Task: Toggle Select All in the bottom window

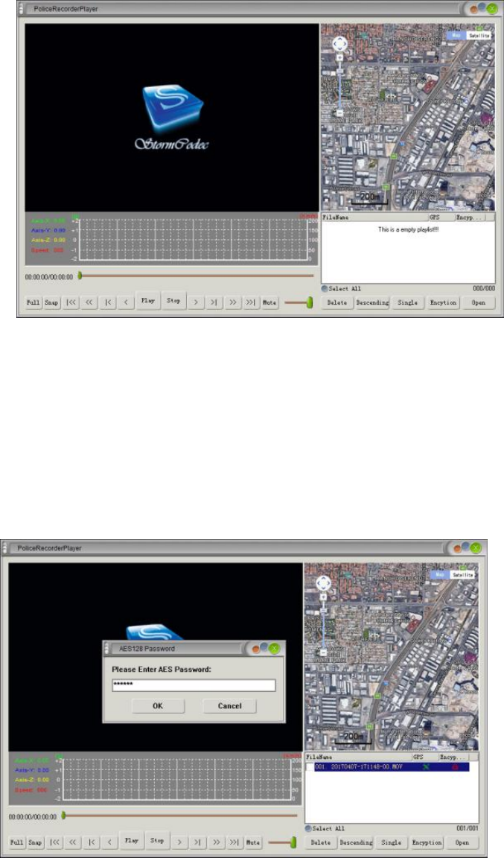Action: pyautogui.click(x=308, y=828)
